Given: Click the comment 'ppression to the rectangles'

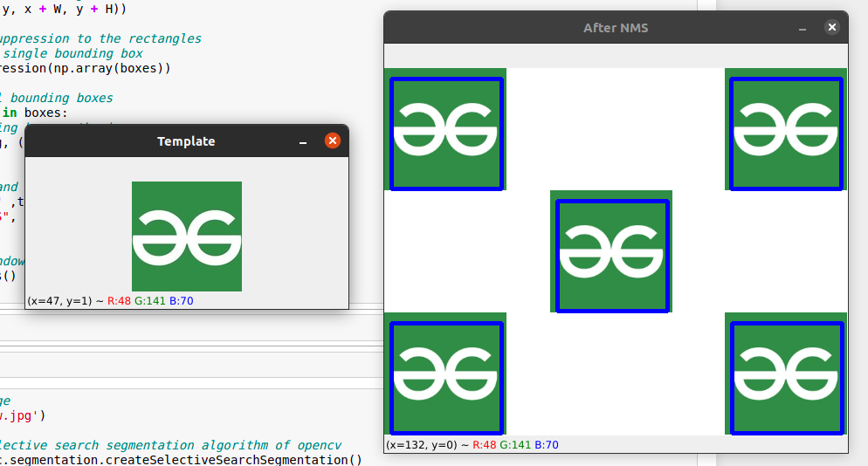Looking at the screenshot, I should (100, 38).
